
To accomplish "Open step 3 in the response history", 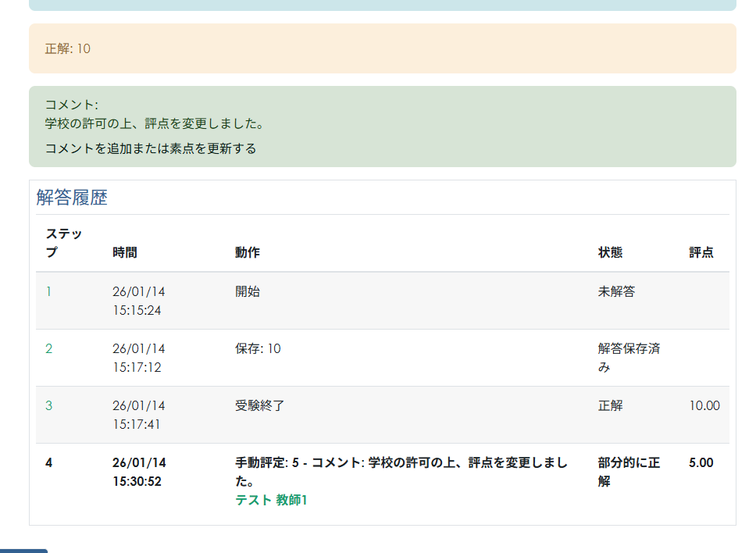I will 48,405.
